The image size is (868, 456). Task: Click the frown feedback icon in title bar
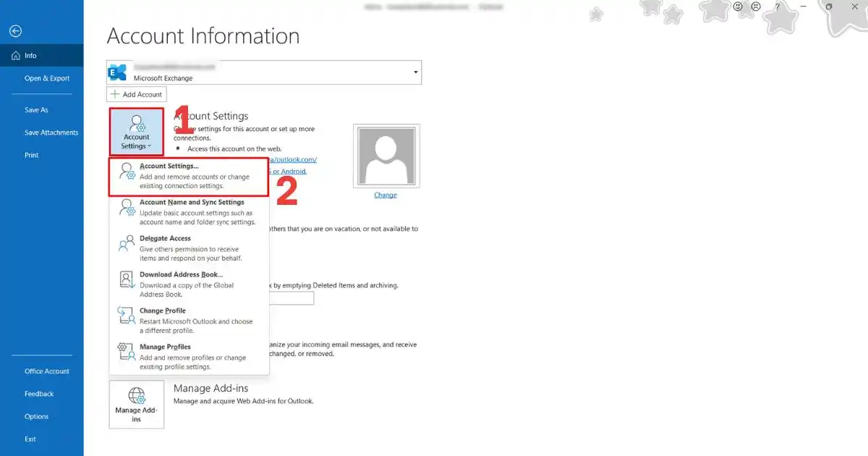[756, 7]
